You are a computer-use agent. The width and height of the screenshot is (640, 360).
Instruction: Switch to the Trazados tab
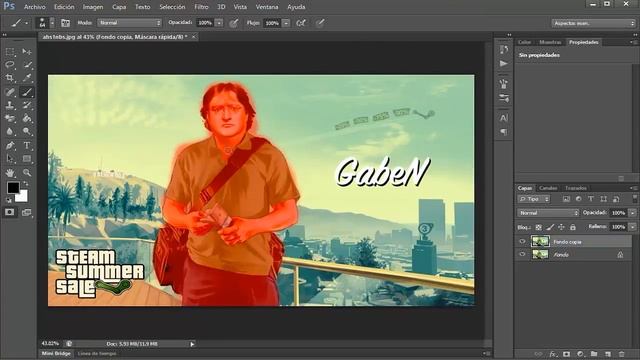[576, 188]
